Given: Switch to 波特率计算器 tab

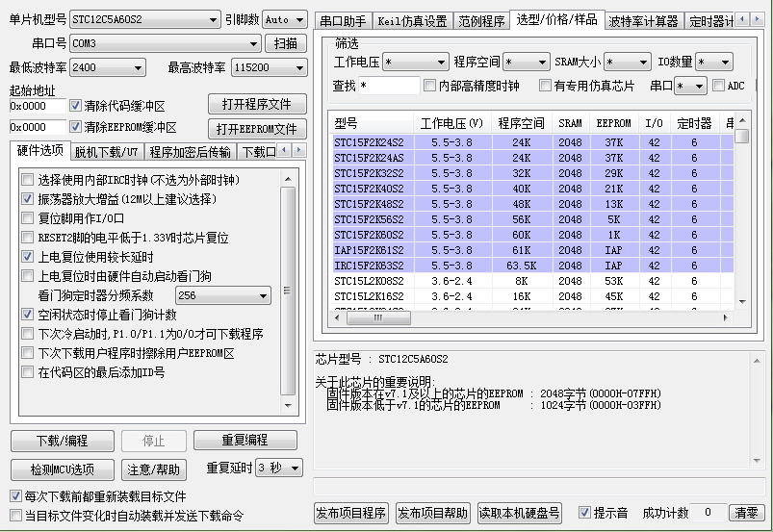Looking at the screenshot, I should tap(644, 21).
